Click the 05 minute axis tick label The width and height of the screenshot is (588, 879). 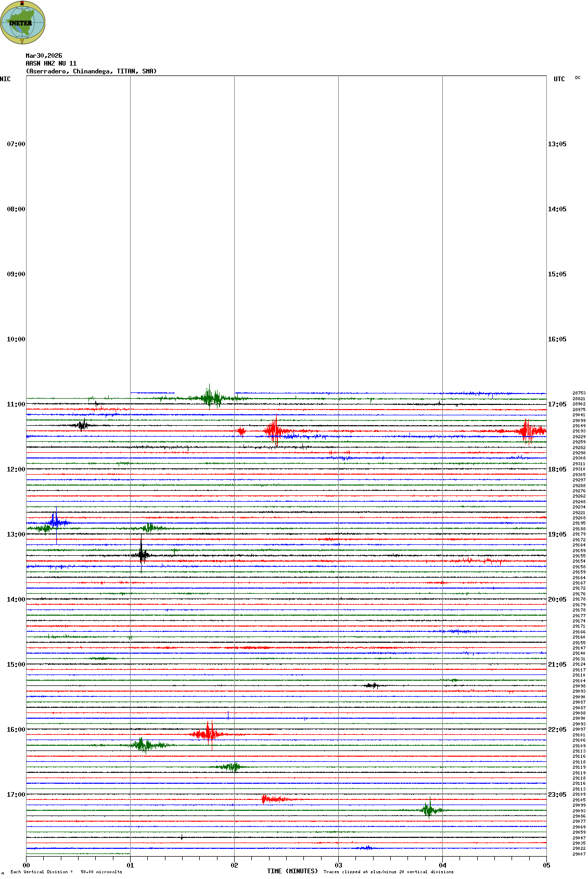point(546,865)
